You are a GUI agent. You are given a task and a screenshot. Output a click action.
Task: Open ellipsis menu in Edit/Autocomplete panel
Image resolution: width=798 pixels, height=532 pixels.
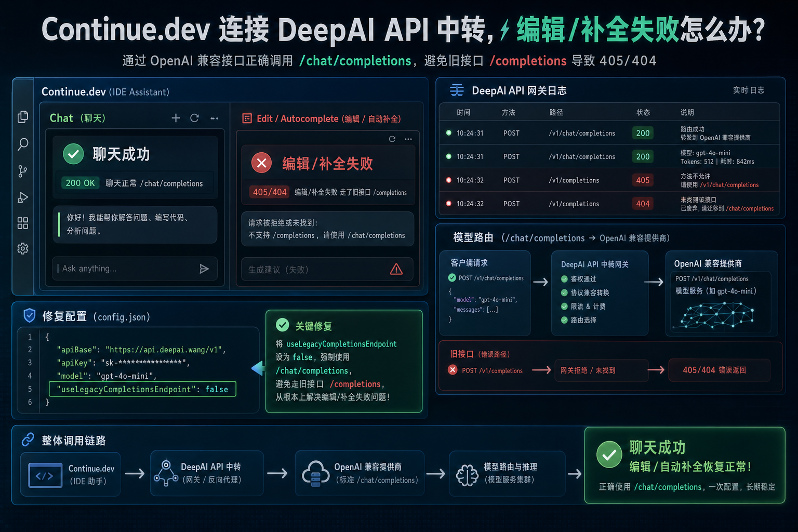pyautogui.click(x=408, y=139)
